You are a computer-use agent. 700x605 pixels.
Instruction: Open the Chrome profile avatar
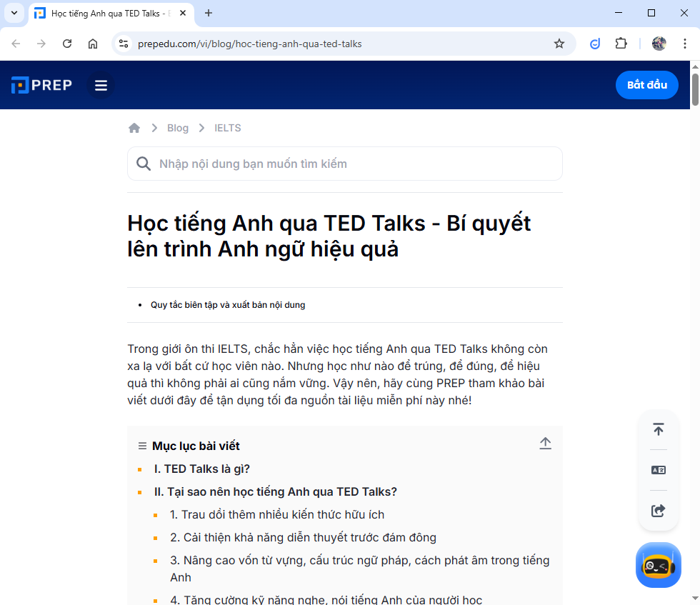[x=659, y=44]
